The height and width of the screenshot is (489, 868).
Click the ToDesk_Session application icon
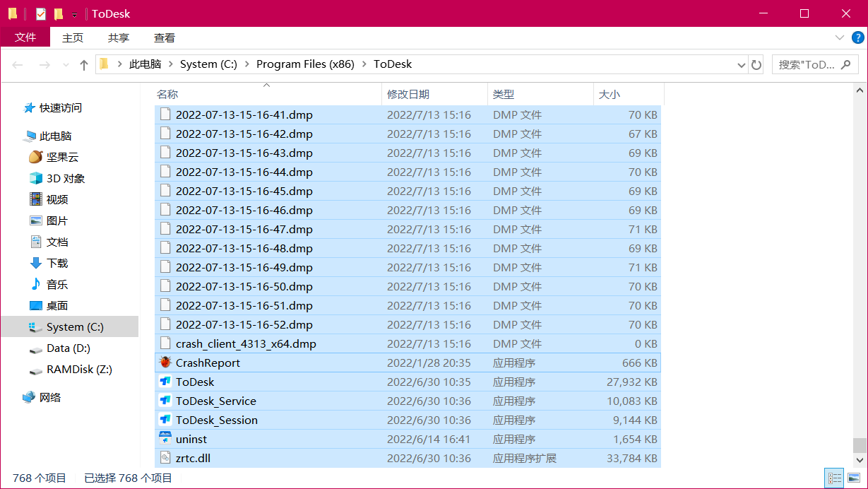(x=165, y=420)
